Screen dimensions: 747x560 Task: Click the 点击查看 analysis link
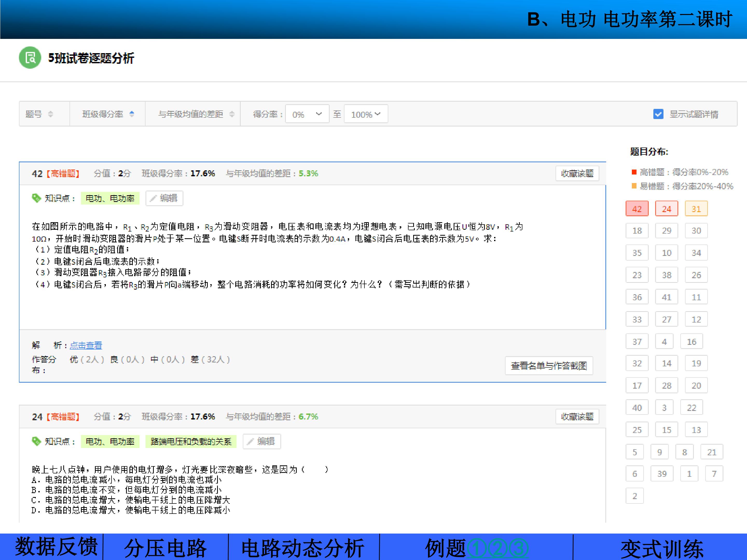86,345
